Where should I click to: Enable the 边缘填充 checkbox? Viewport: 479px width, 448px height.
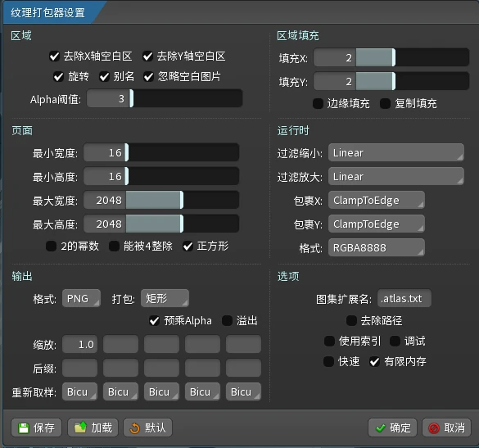coord(318,103)
